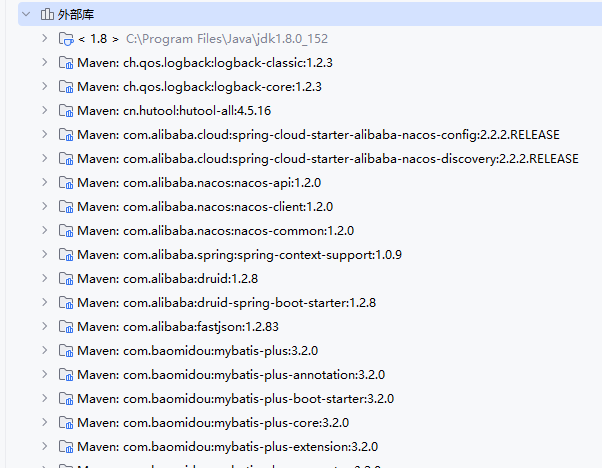Click library icon of druid-spring-boot-starter:1.2.8
Screen dimensions: 602x468
[x=66, y=303]
